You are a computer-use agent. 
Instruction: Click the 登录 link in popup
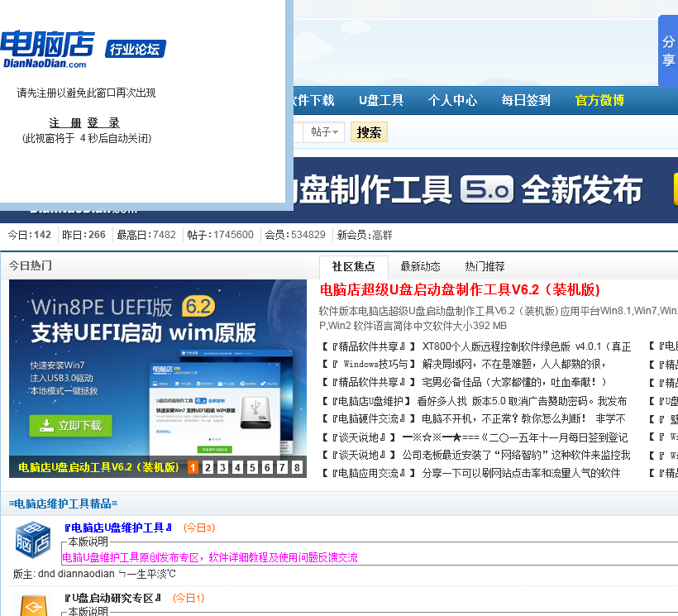coord(103,122)
